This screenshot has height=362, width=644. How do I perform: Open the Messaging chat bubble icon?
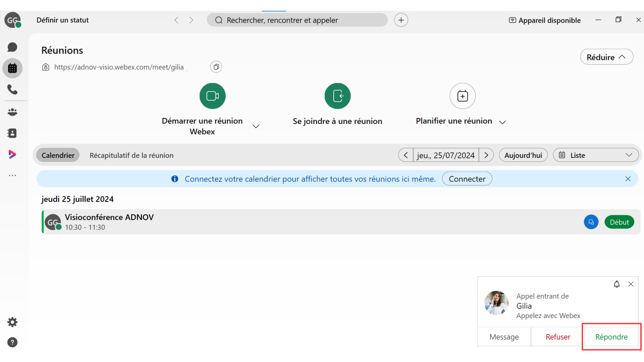[12, 47]
